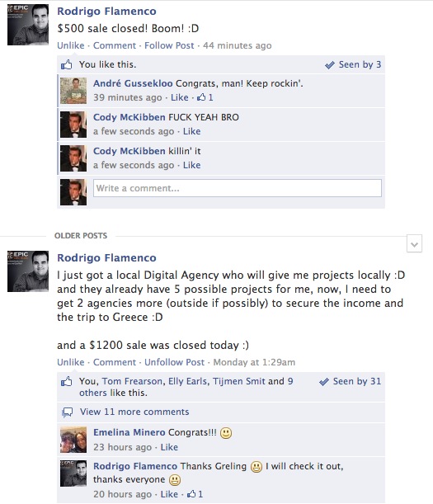The height and width of the screenshot is (504, 433).
Task: Like Cody McKibben's 'killin' it' comment
Action: (x=191, y=165)
